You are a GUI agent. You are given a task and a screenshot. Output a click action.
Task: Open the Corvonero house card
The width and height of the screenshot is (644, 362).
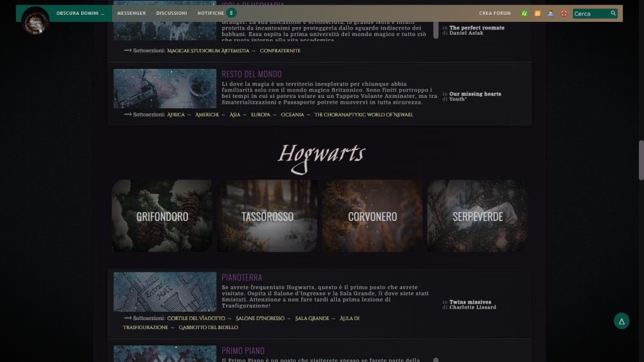tap(372, 216)
